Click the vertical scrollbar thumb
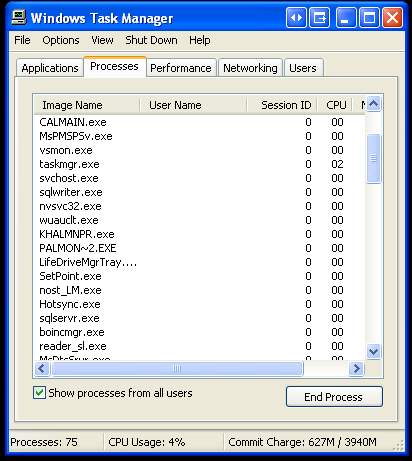The width and height of the screenshot is (412, 461). [373, 158]
